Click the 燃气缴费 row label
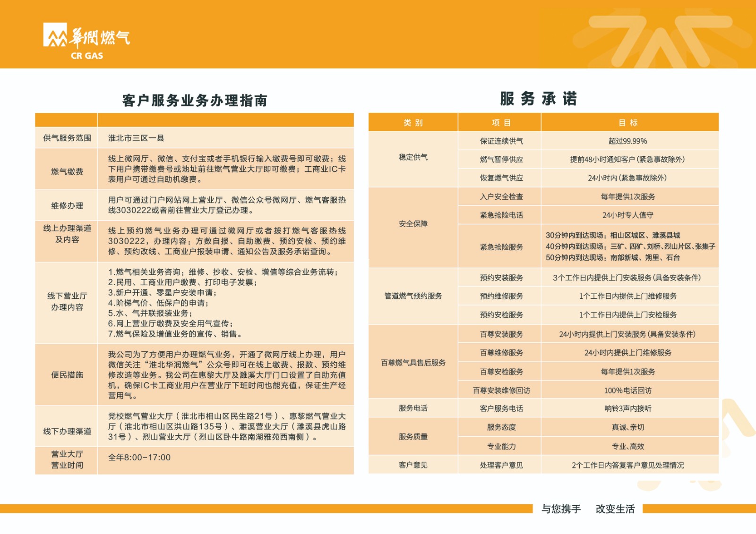Viewport: 756px width, 534px height. pos(67,171)
